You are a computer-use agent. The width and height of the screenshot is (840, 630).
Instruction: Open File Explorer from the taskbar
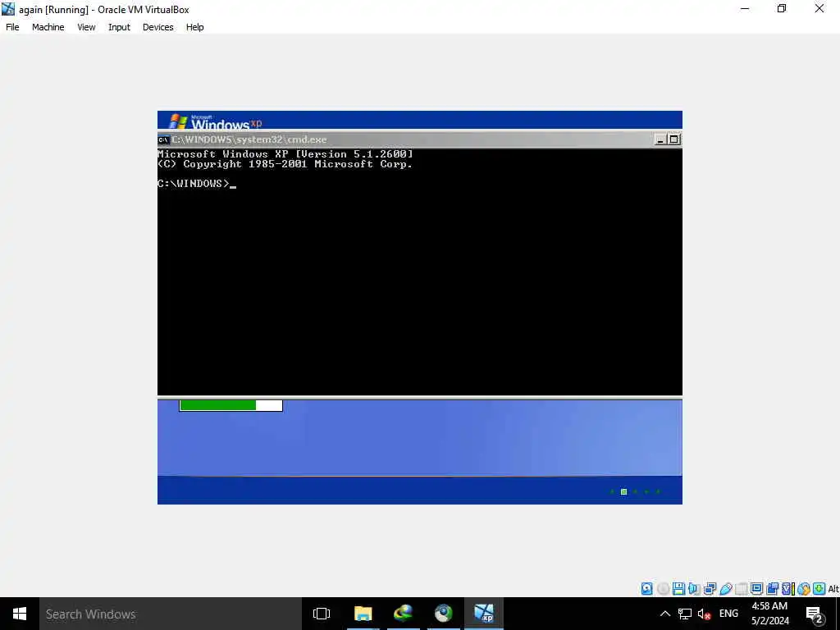coord(363,614)
